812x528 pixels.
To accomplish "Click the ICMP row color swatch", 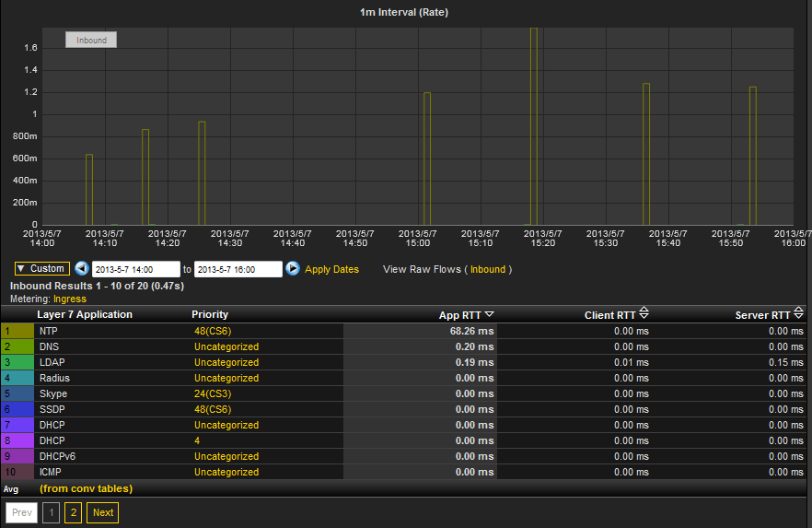I will (x=17, y=472).
